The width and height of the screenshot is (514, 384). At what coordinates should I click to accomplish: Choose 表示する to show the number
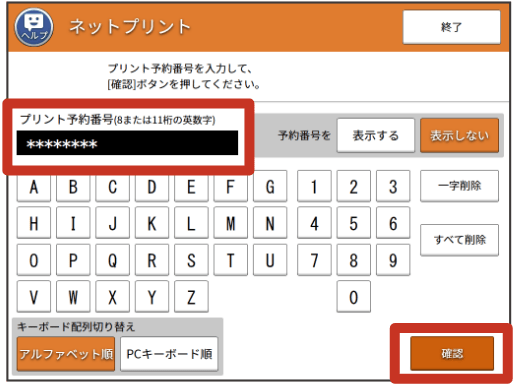[376, 136]
